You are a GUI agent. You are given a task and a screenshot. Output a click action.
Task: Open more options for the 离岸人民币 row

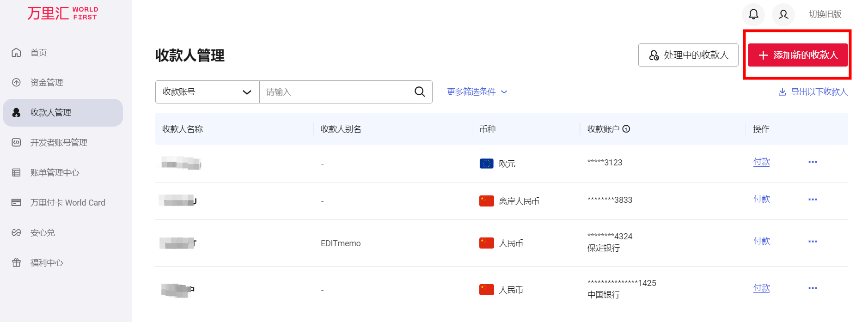(813, 200)
